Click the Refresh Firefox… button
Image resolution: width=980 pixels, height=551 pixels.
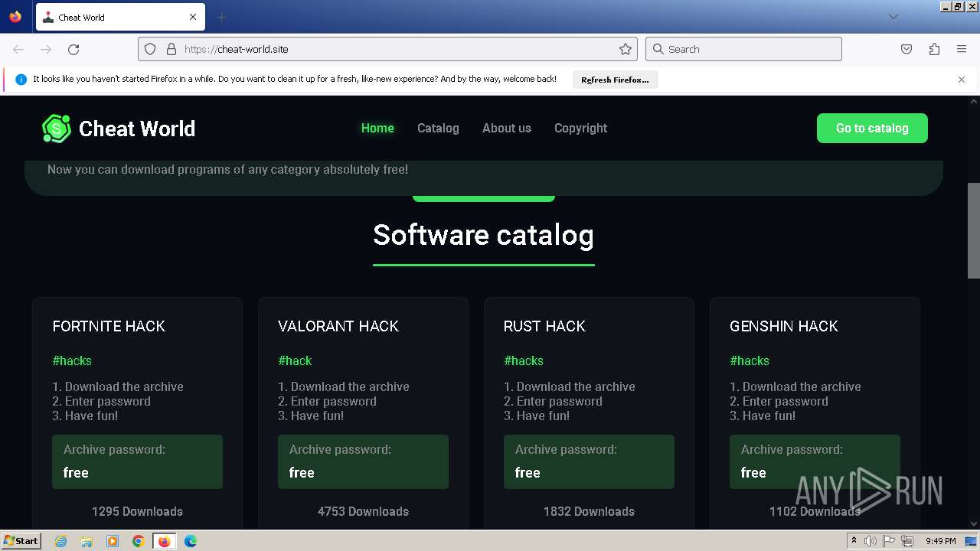(615, 80)
